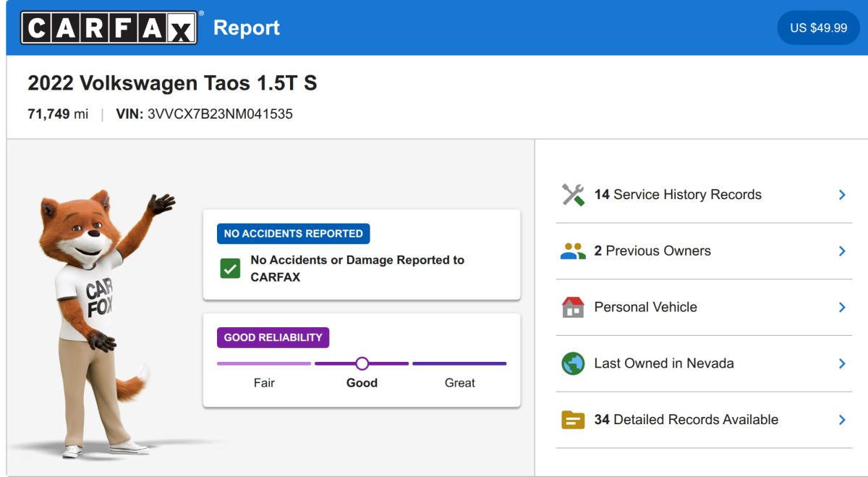Click the yellow folder detailed records icon
Viewport: 868px width, 477px height.
point(573,420)
